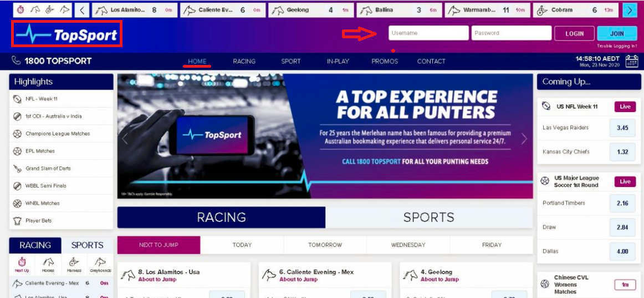Viewport: 644px width, 298px height.
Task: Bet on Portland Timbers at 2.16
Action: tap(622, 204)
